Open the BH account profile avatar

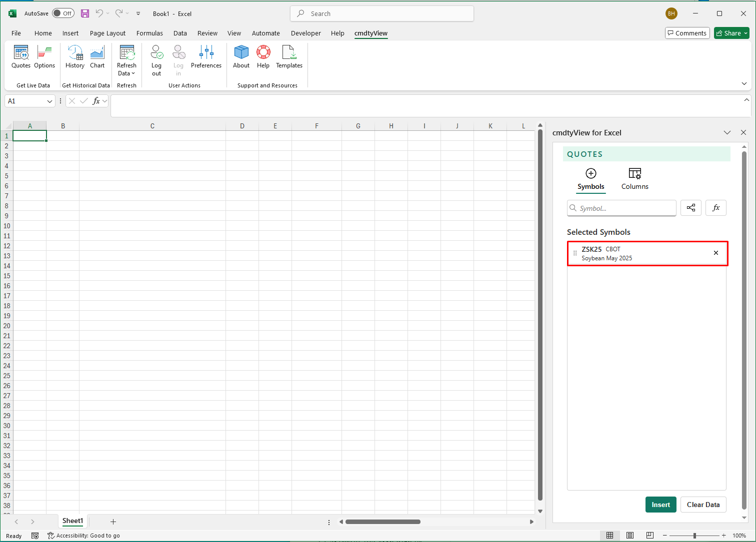point(671,13)
